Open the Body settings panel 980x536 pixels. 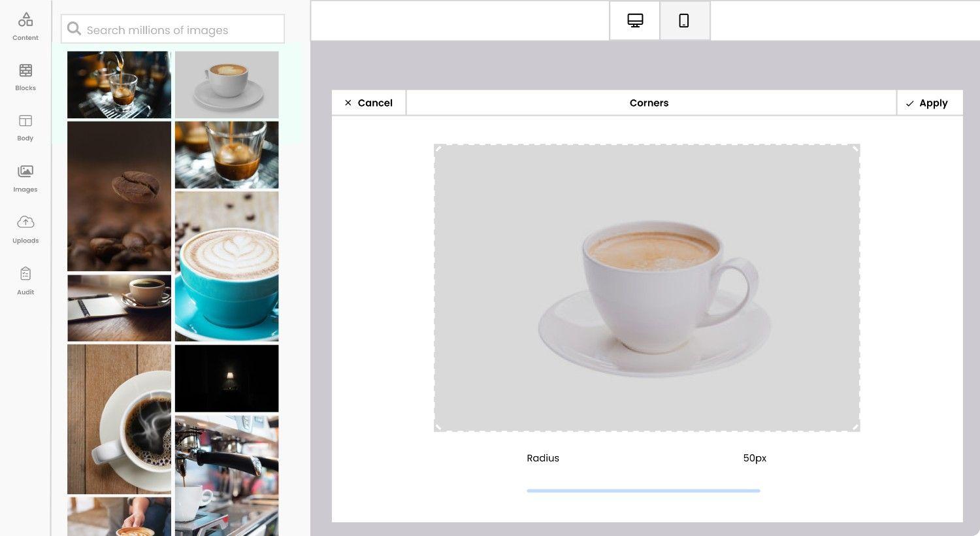(25, 127)
